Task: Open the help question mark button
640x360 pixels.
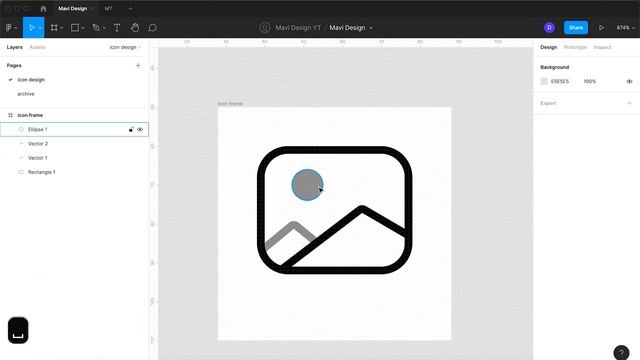Action: (621, 352)
